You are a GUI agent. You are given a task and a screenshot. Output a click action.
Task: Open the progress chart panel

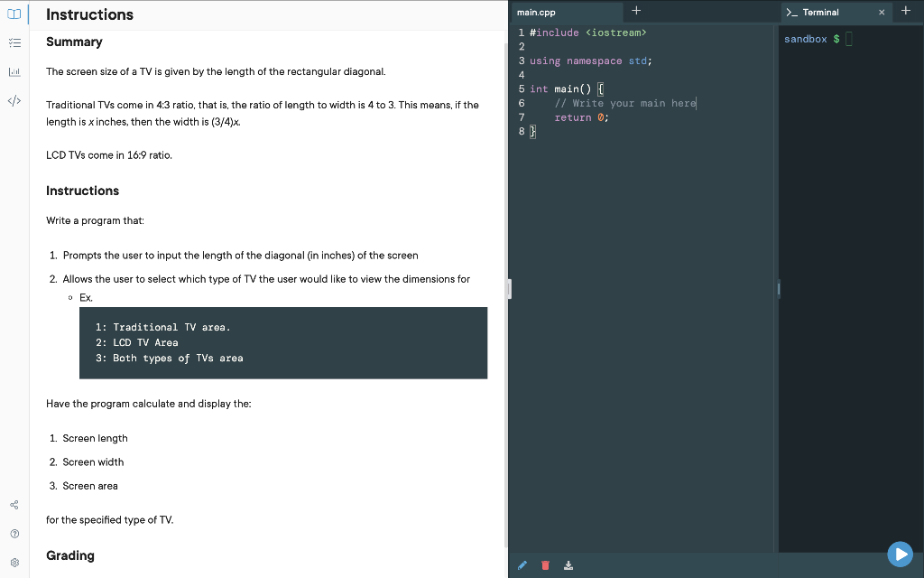(x=14, y=70)
